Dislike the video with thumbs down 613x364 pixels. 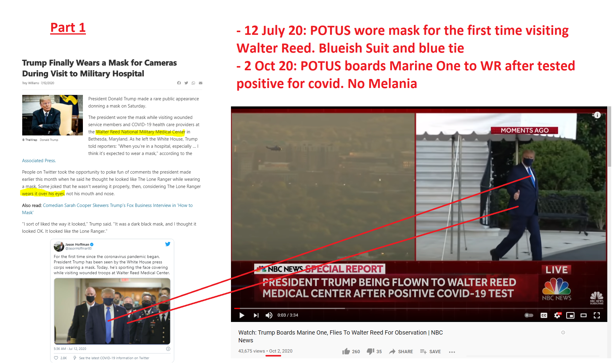tap(374, 351)
